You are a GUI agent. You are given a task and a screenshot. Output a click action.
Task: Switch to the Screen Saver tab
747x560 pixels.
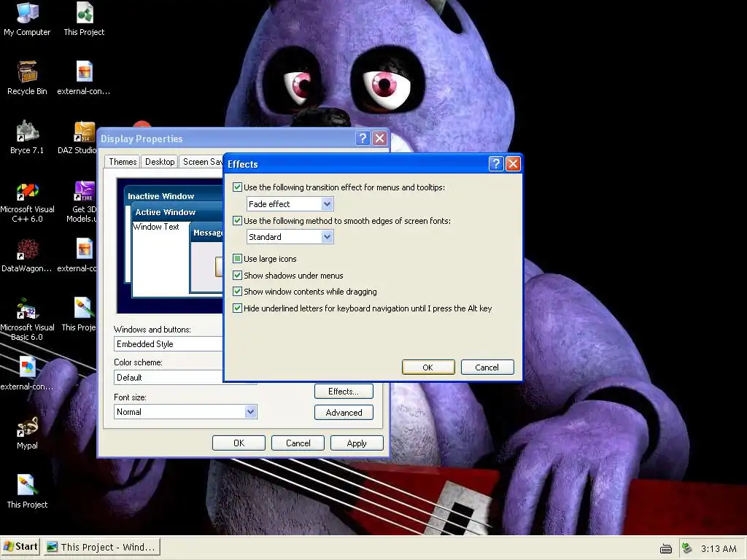201,162
